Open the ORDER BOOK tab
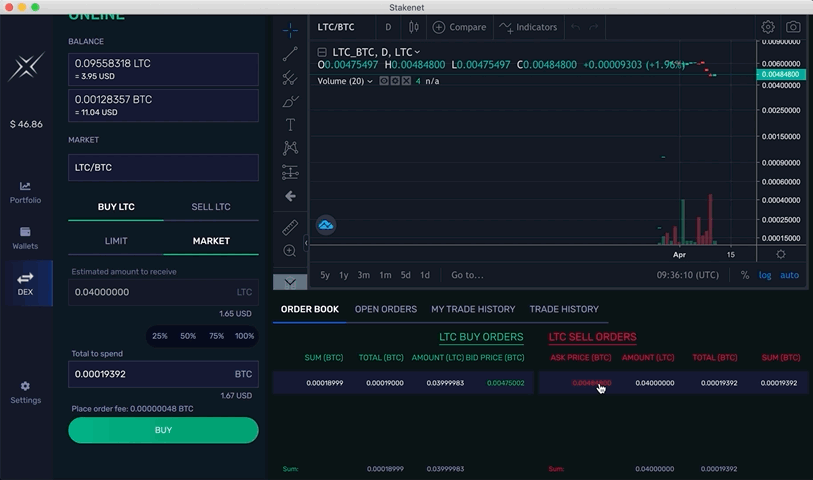The width and height of the screenshot is (813, 480). (310, 309)
